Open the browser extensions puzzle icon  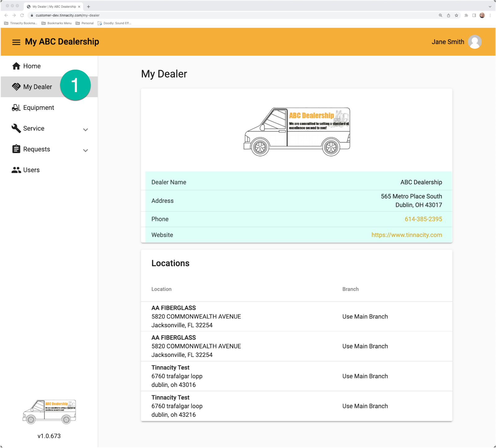click(466, 15)
